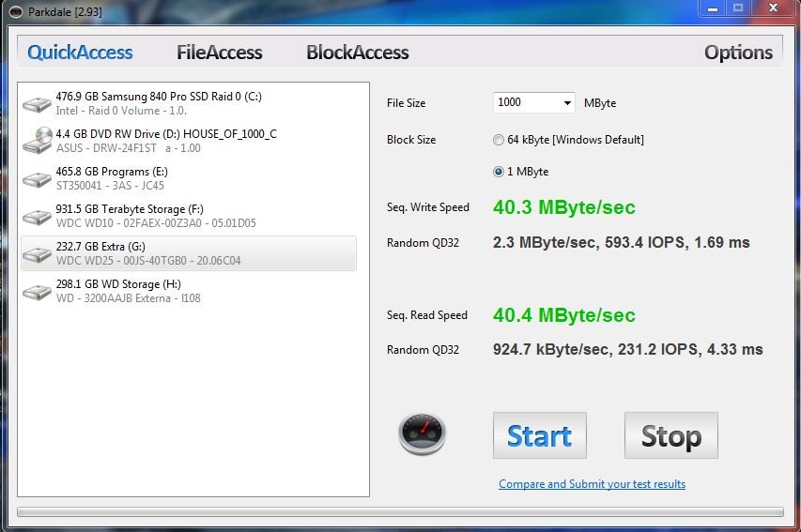The width and height of the screenshot is (801, 532).
Task: Switch to the FileAccess tab
Action: pos(219,53)
